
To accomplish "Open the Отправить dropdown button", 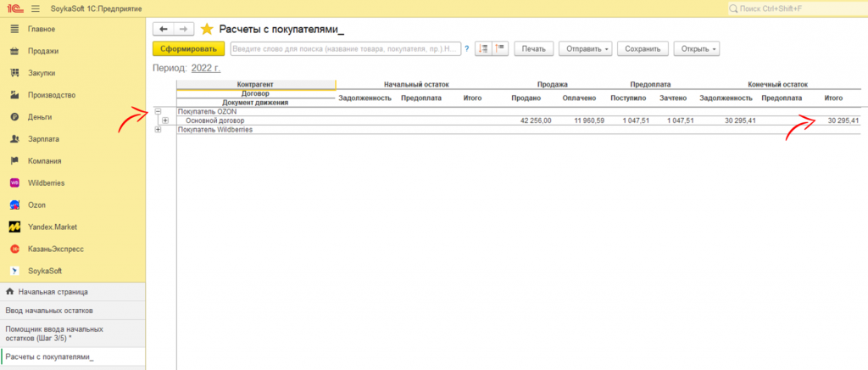I will point(585,48).
